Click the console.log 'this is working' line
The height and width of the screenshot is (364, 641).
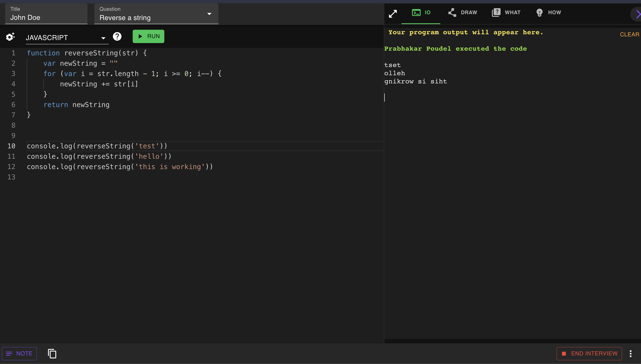120,167
